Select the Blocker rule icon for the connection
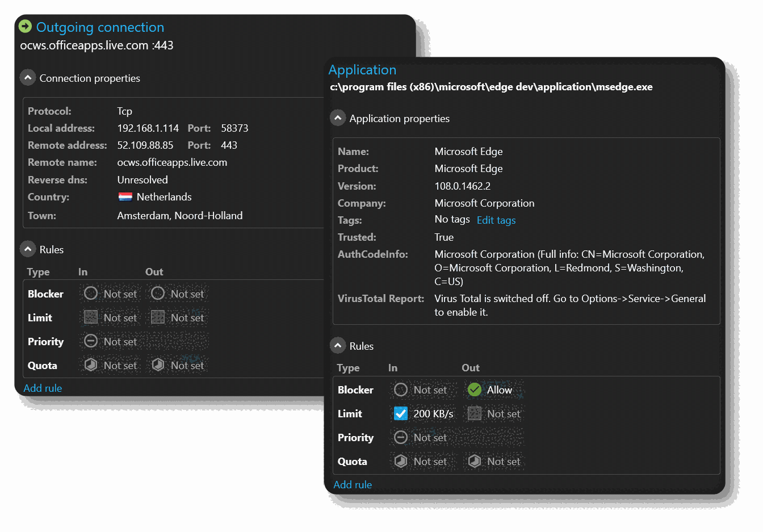The width and height of the screenshot is (763, 532). point(90,294)
